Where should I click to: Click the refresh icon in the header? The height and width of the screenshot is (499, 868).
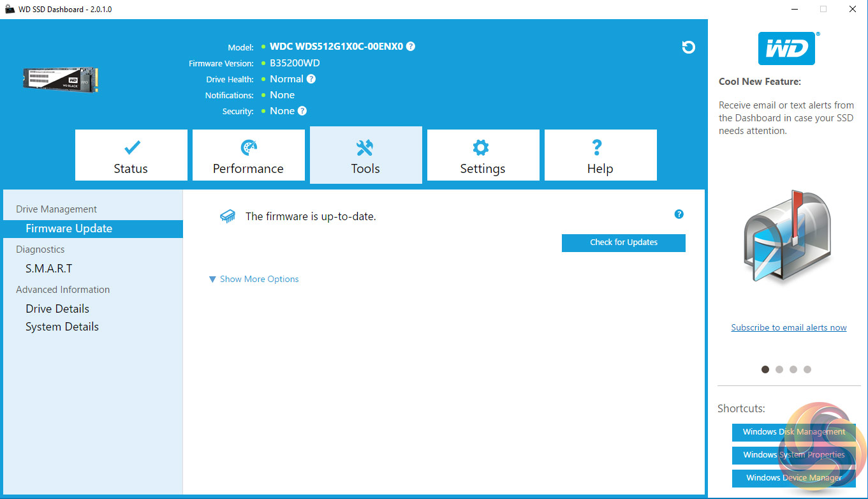(688, 47)
